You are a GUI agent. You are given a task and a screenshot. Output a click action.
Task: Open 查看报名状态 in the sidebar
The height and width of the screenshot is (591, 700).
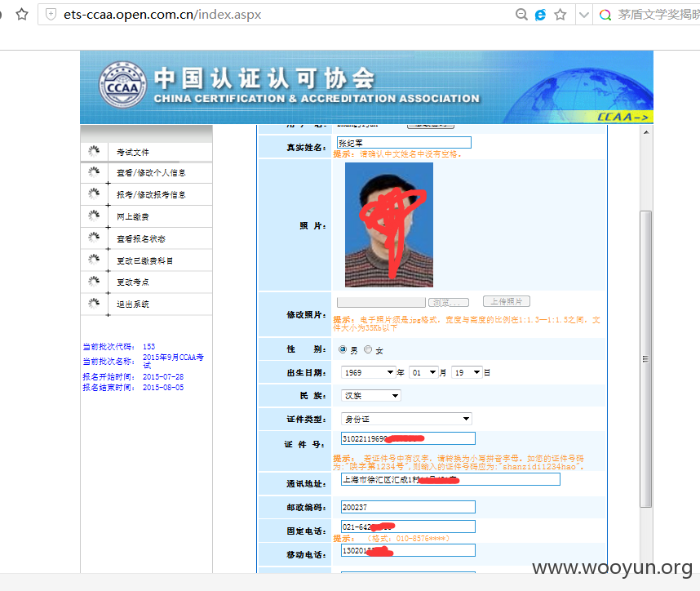tap(141, 239)
